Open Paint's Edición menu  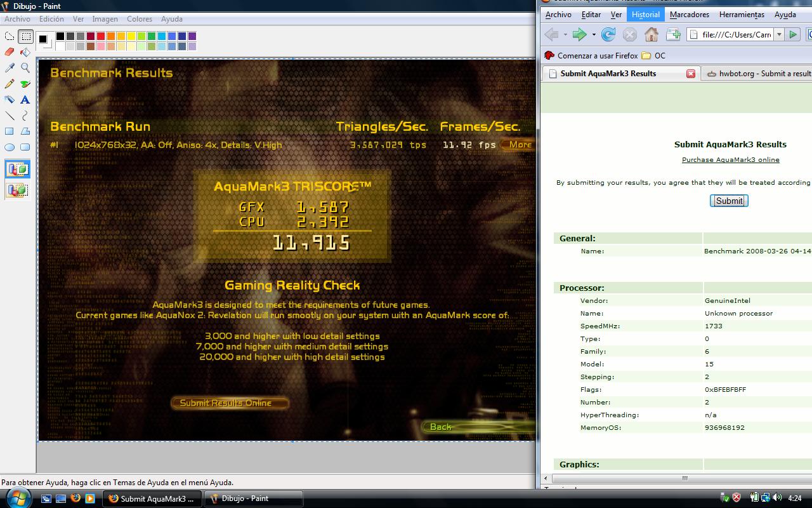tap(51, 19)
